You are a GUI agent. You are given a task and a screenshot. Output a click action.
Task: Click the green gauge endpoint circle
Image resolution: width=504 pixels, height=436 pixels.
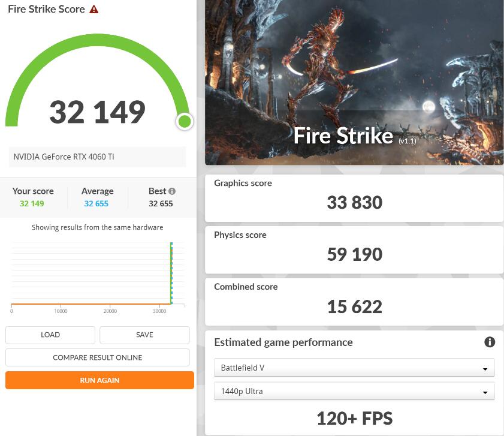pyautogui.click(x=185, y=122)
